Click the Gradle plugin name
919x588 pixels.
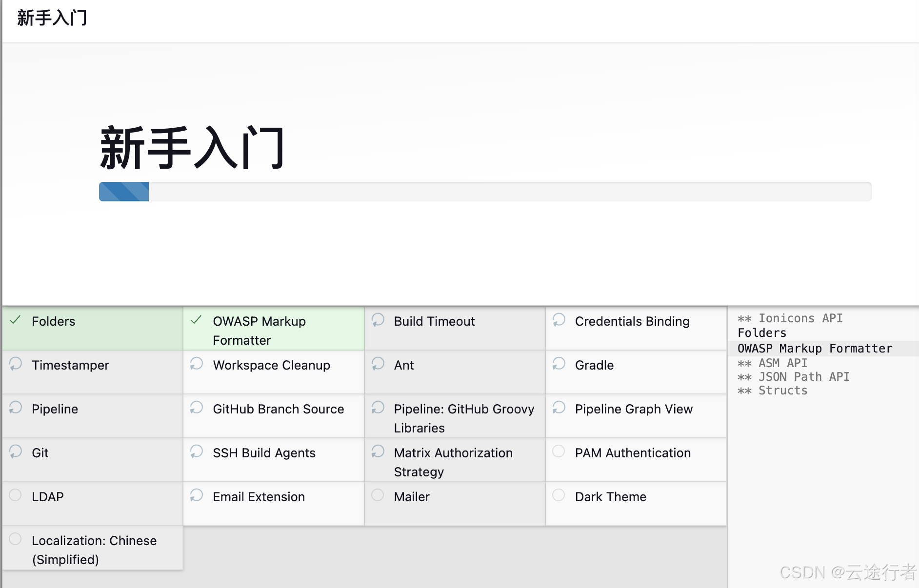coord(594,365)
